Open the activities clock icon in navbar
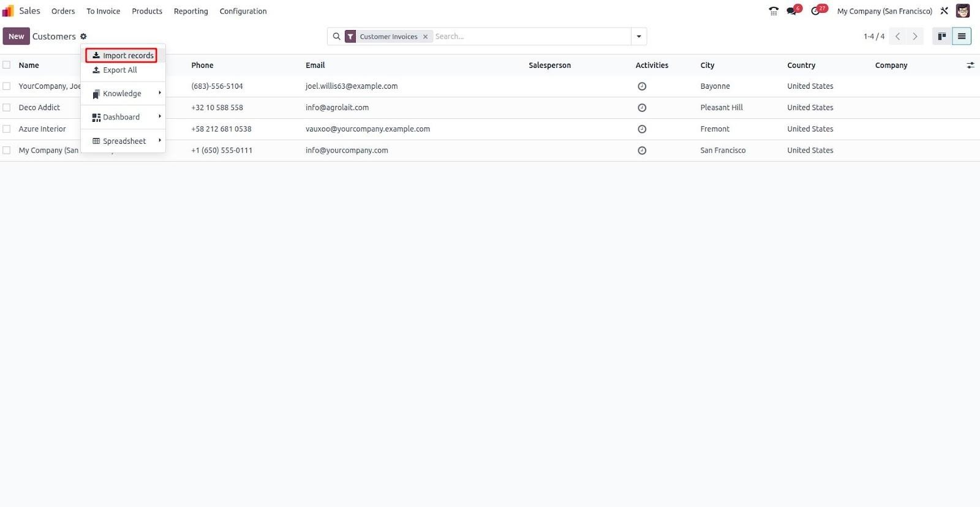 pos(816,11)
